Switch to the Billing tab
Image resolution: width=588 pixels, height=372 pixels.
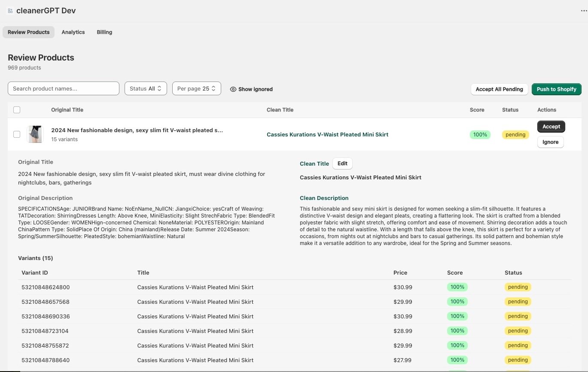point(104,32)
